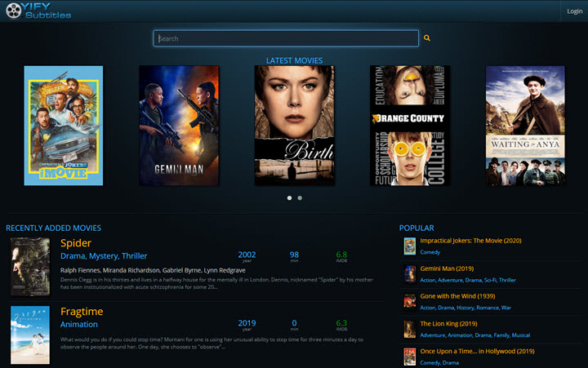Click the small Gemini Man popular thumbnail
Viewport: 588px width, 368px height.
point(410,274)
